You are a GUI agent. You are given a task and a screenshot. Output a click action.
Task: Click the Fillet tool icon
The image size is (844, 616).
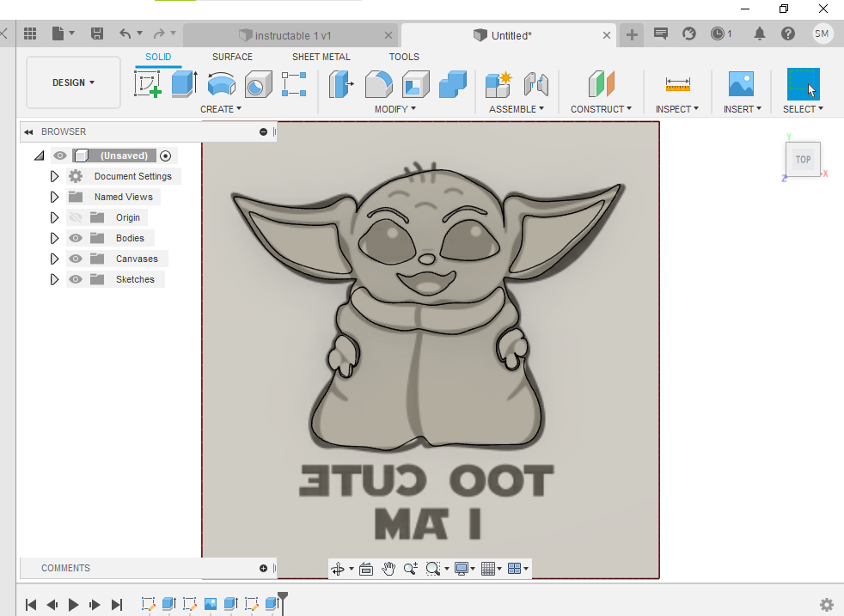(379, 84)
